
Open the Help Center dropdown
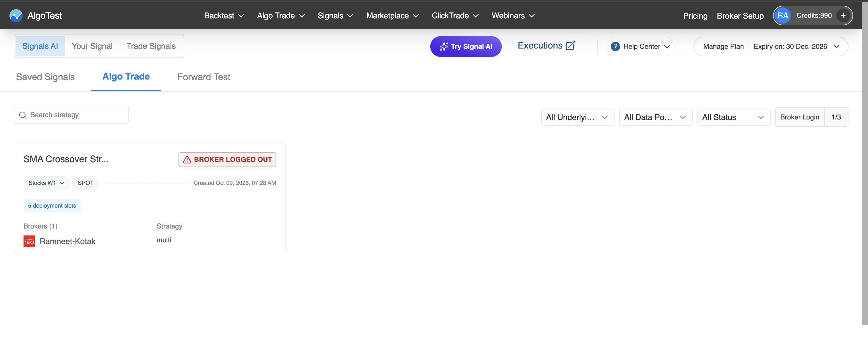[640, 47]
